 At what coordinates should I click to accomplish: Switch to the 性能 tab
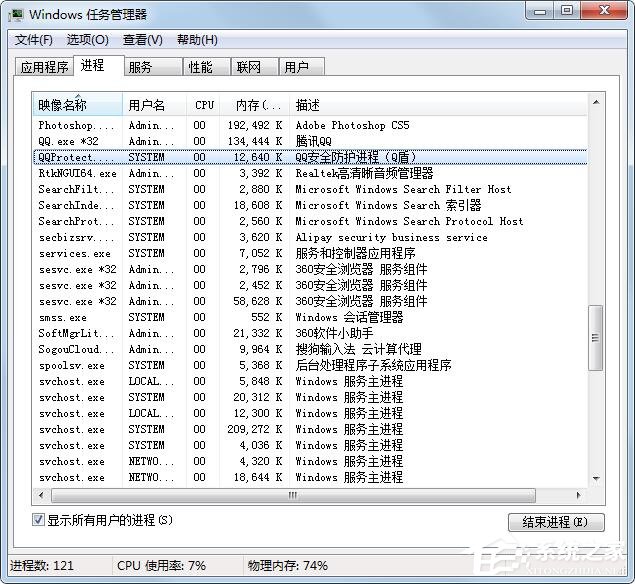pos(200,67)
